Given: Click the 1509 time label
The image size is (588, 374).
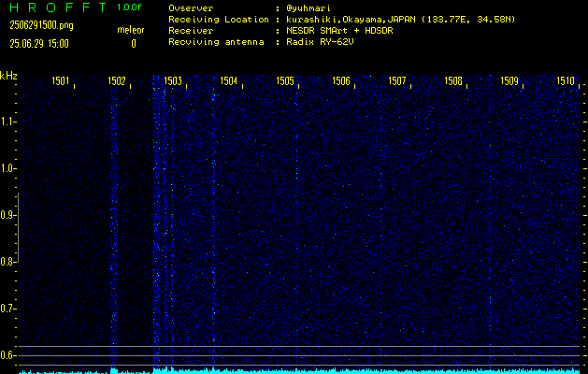Looking at the screenshot, I should [509, 80].
